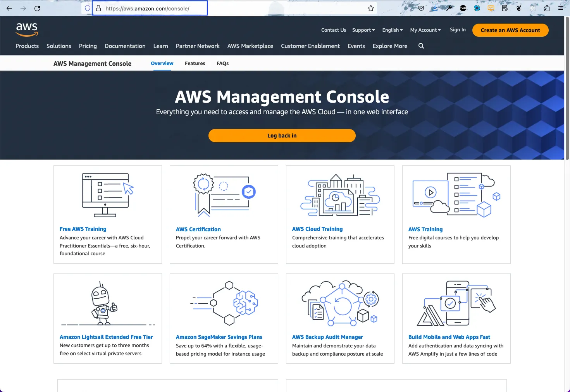The width and height of the screenshot is (570, 392).
Task: Open the Free AWS Training link
Action: 83,229
